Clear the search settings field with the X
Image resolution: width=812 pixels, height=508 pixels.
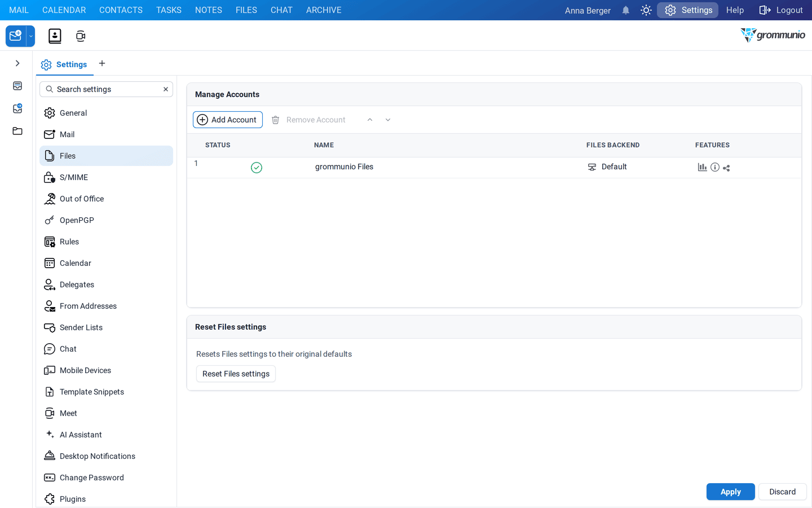tap(166, 89)
